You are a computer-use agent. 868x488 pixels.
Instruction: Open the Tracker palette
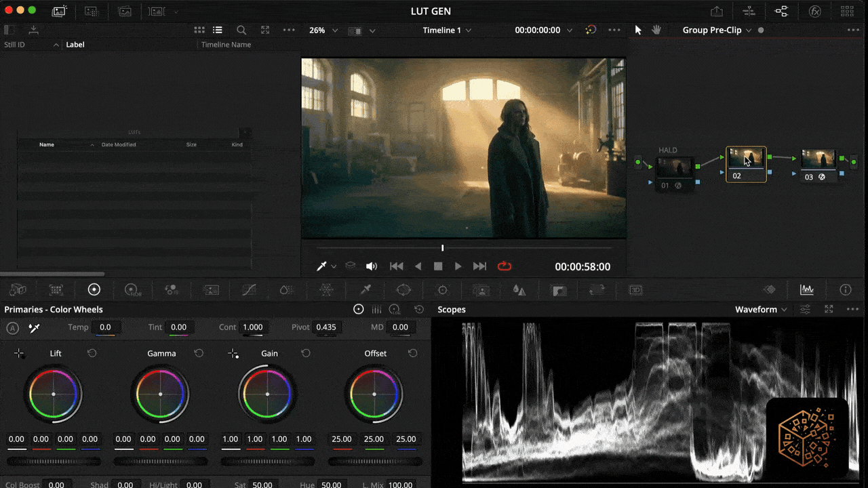pyautogui.click(x=443, y=290)
